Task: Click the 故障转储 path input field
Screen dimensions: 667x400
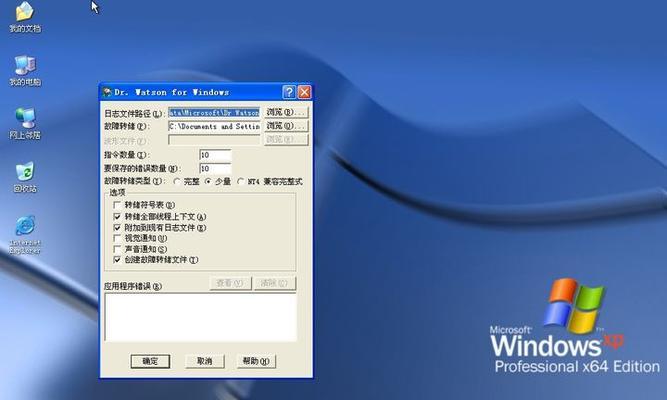Action: coord(214,126)
